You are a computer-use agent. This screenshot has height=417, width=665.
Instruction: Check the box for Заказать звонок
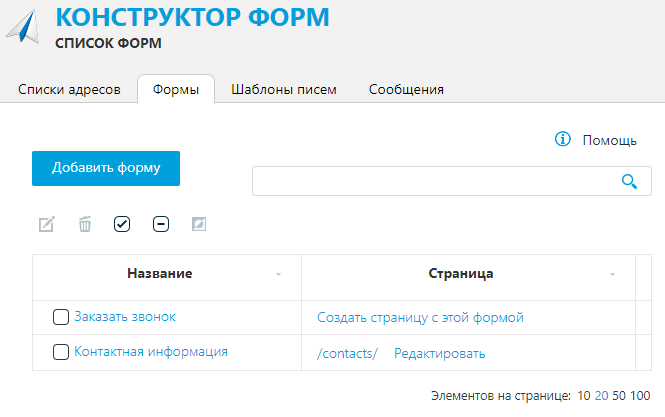pyautogui.click(x=61, y=317)
